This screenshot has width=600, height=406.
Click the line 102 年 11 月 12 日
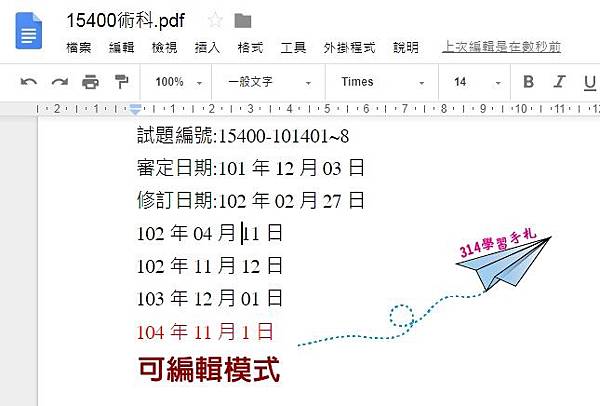click(210, 266)
